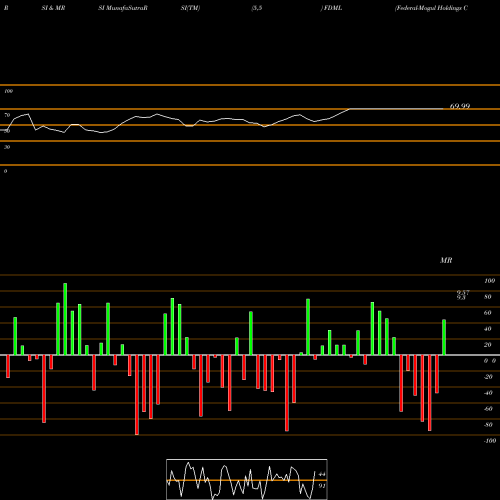Click the MR axis label 40

[488, 329]
